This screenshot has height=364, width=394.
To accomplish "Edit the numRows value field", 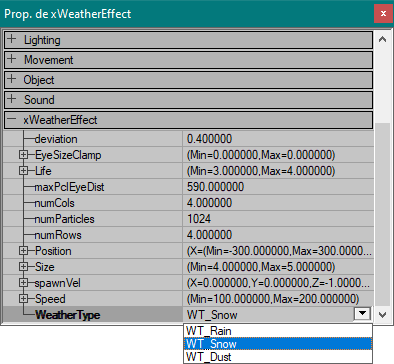I will click(x=278, y=235).
